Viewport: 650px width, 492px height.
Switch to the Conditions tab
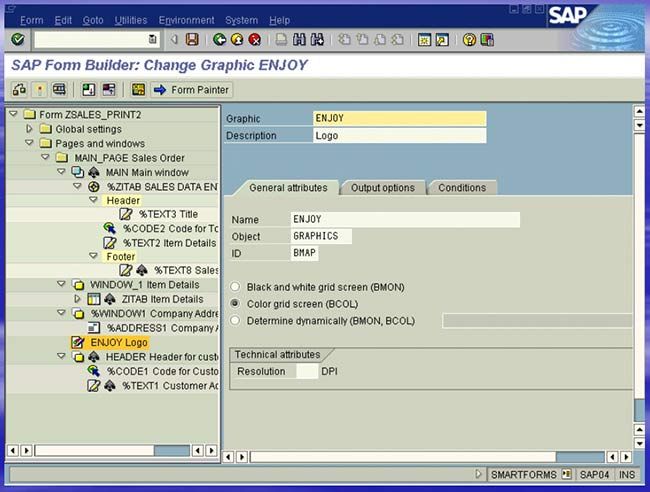462,188
